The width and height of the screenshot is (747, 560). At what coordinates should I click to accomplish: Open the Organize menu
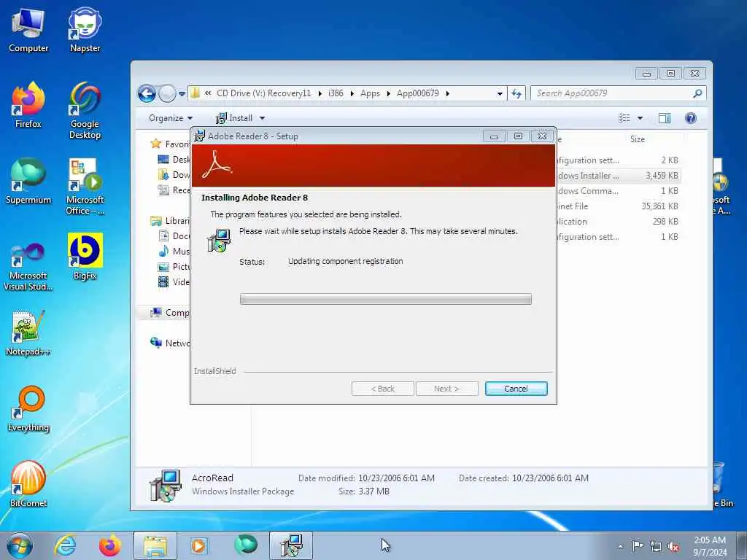171,118
